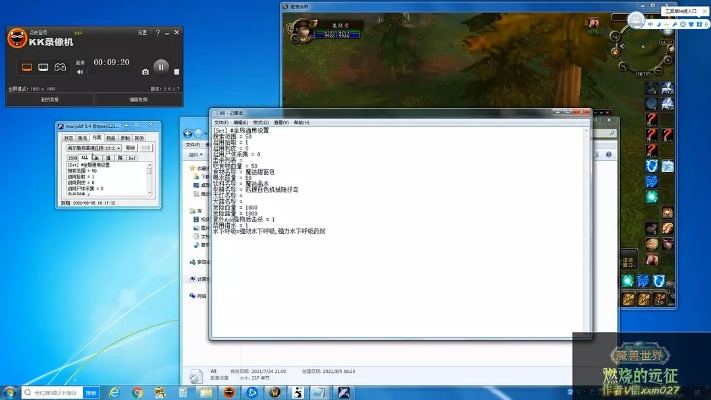Mute the KK recorder speaker icon
This screenshot has width=711, height=400.
pos(80,72)
